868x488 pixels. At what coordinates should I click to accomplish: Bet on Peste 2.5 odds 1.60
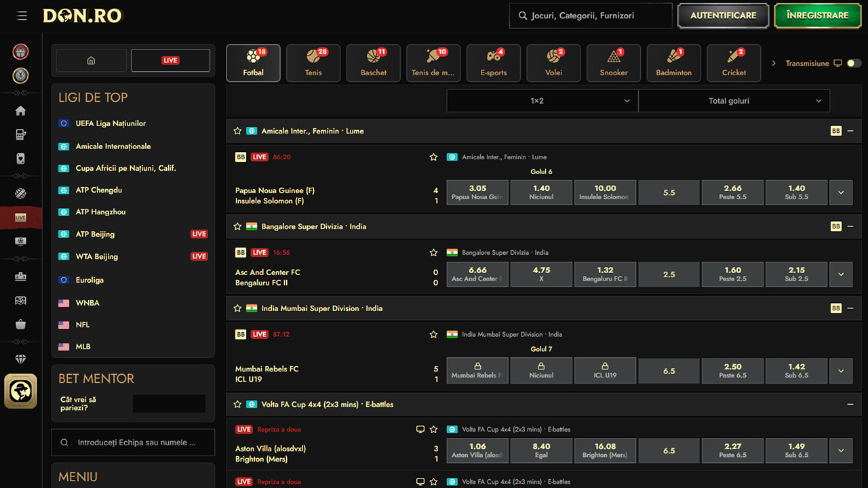click(x=732, y=274)
